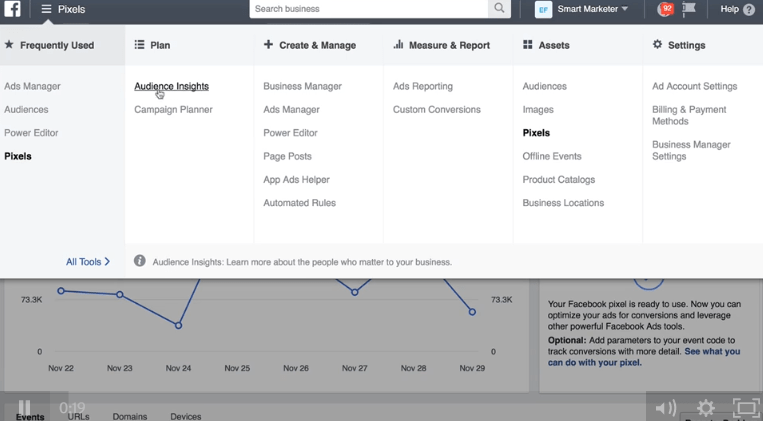Open the hamburger menu next to Pixels

pos(46,9)
